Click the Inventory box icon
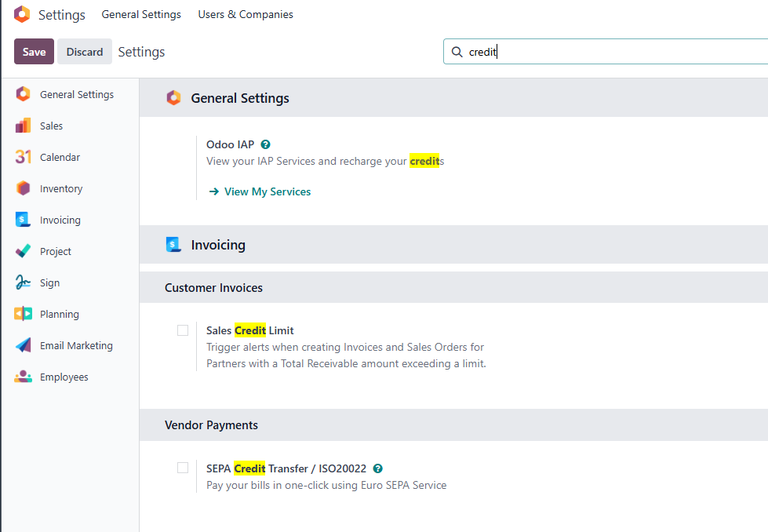This screenshot has width=768, height=532. tap(23, 188)
